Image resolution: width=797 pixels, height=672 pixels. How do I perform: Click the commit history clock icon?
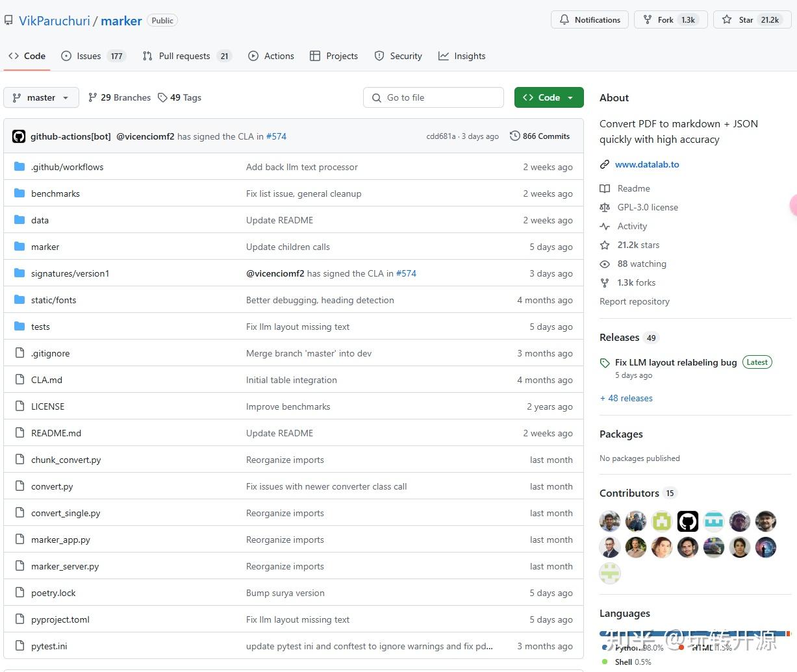click(515, 136)
